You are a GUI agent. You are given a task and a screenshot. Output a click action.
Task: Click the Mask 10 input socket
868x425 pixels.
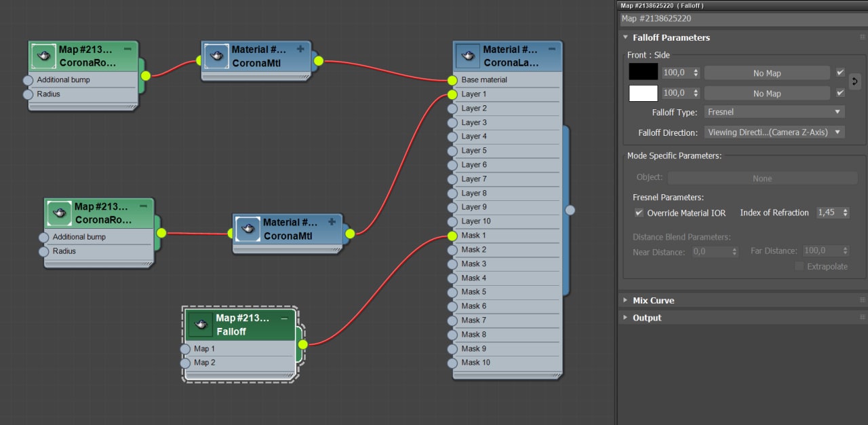coord(452,363)
